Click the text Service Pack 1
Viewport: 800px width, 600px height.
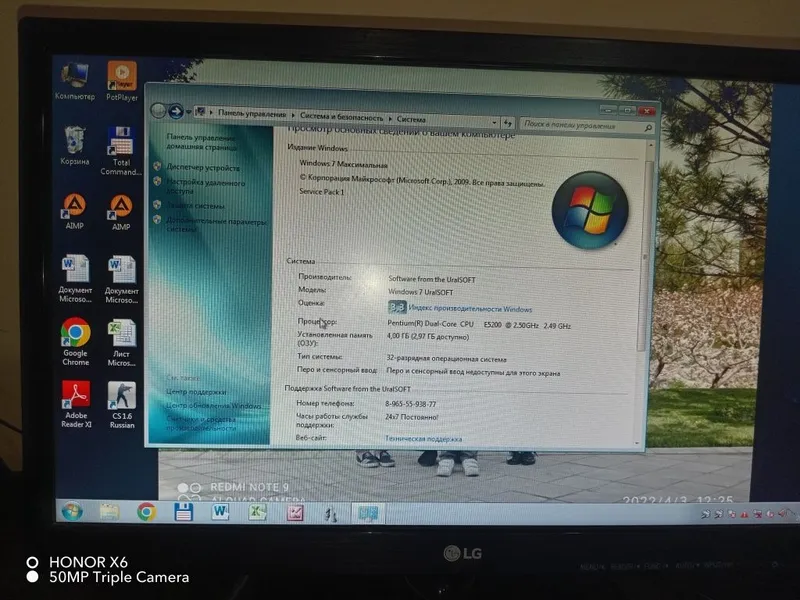tap(321, 192)
